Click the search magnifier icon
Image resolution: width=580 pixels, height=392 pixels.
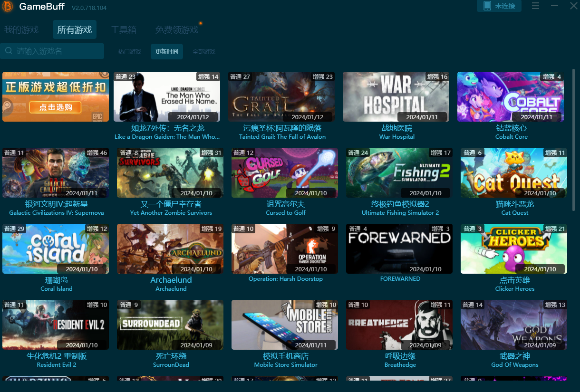coord(9,51)
